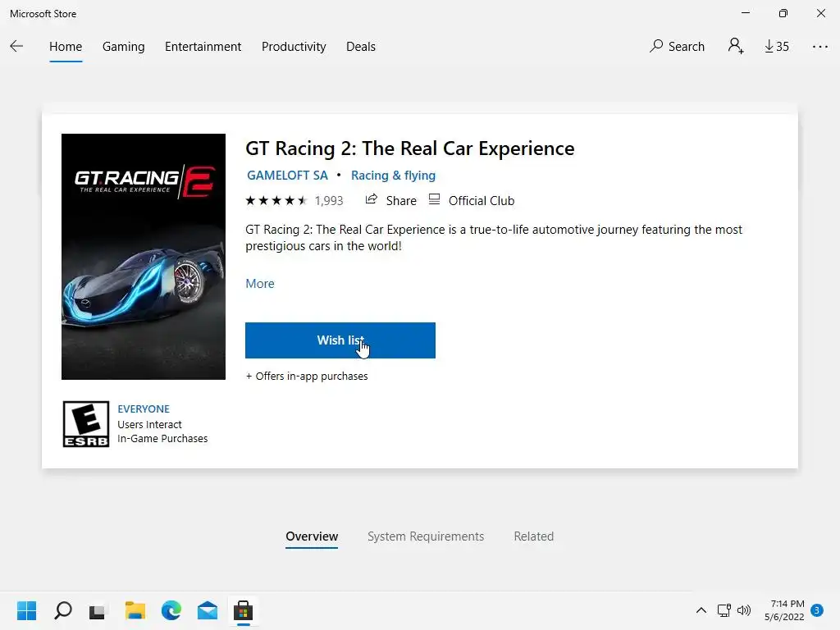The image size is (840, 630).
Task: Open notification center badge showing 3
Action: [x=816, y=610]
